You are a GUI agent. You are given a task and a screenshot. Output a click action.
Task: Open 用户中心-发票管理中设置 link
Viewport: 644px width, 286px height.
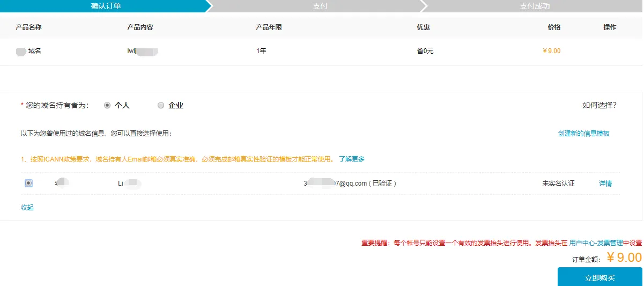tap(605, 243)
